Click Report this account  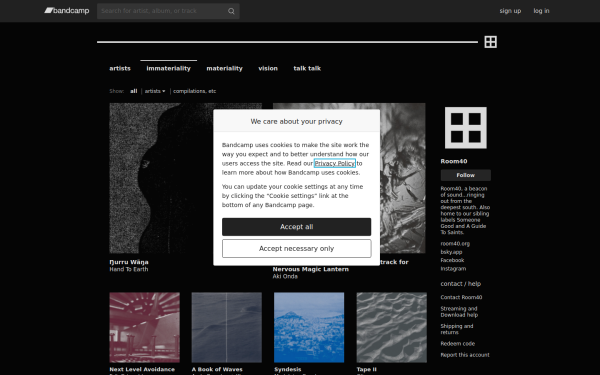pos(465,355)
